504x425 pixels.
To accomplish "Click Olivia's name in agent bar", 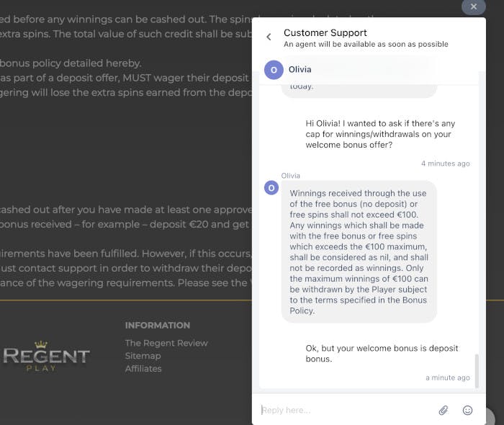I will point(300,69).
